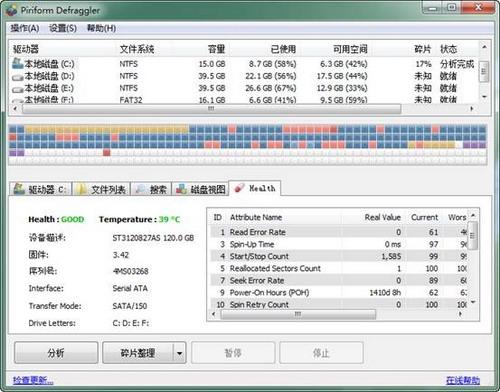This screenshot has width=500, height=392.
Task: Click the 碎片整理 button
Action: 138,353
